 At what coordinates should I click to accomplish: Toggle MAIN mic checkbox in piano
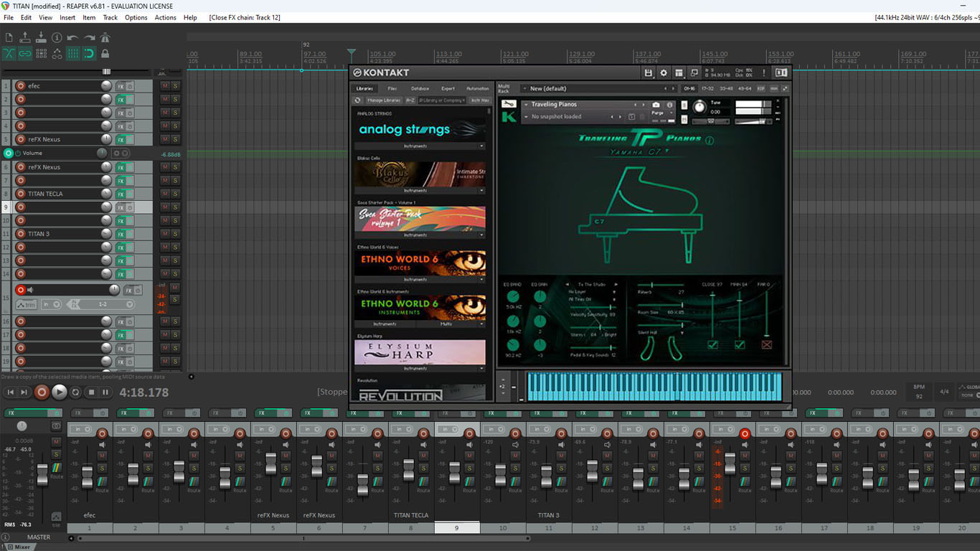coord(740,345)
